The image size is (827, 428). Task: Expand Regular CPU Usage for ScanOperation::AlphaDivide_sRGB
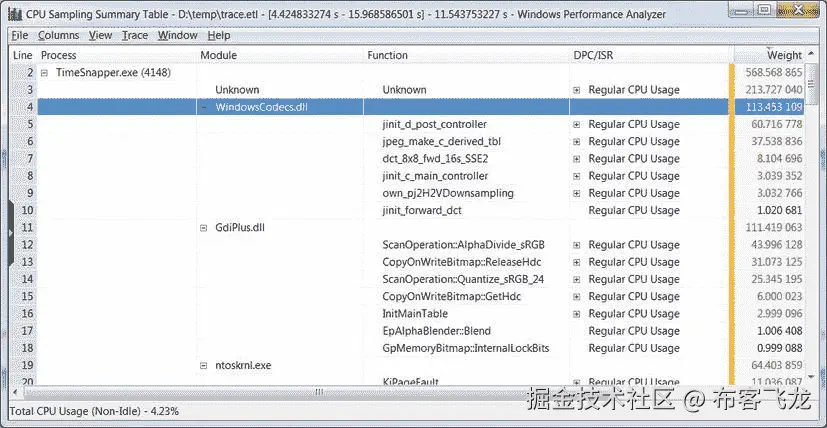point(577,245)
